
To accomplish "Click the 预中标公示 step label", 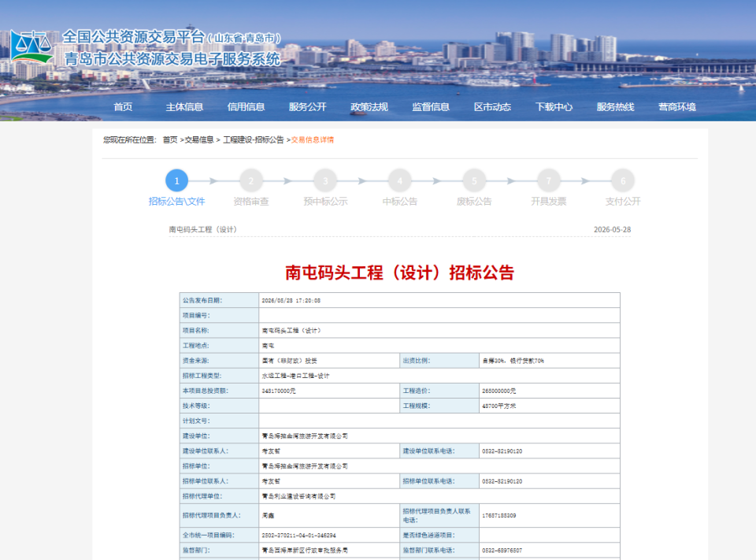I will [325, 202].
